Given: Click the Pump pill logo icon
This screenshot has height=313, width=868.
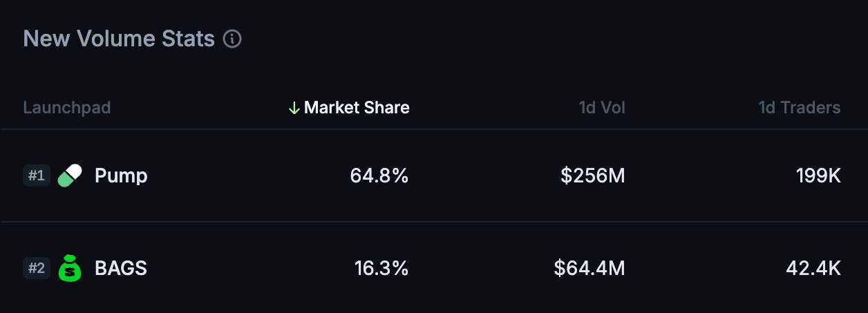Looking at the screenshot, I should (70, 176).
